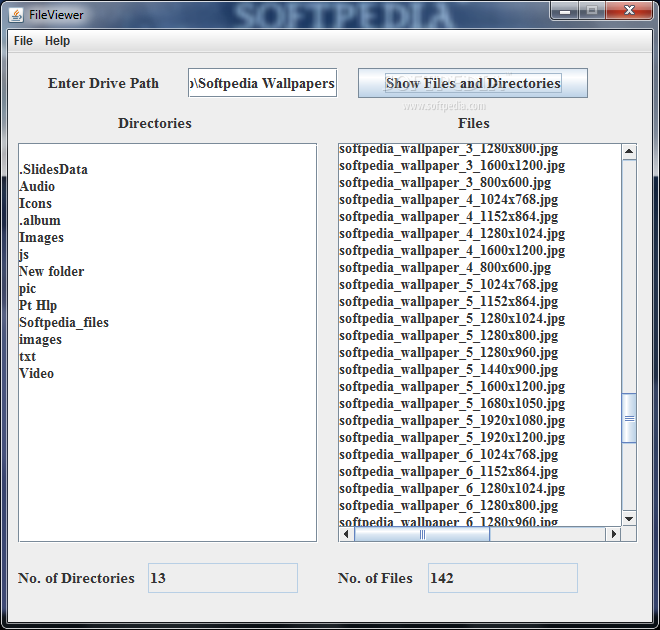The image size is (660, 630).
Task: Maximize the FileViewer window
Action: (592, 11)
